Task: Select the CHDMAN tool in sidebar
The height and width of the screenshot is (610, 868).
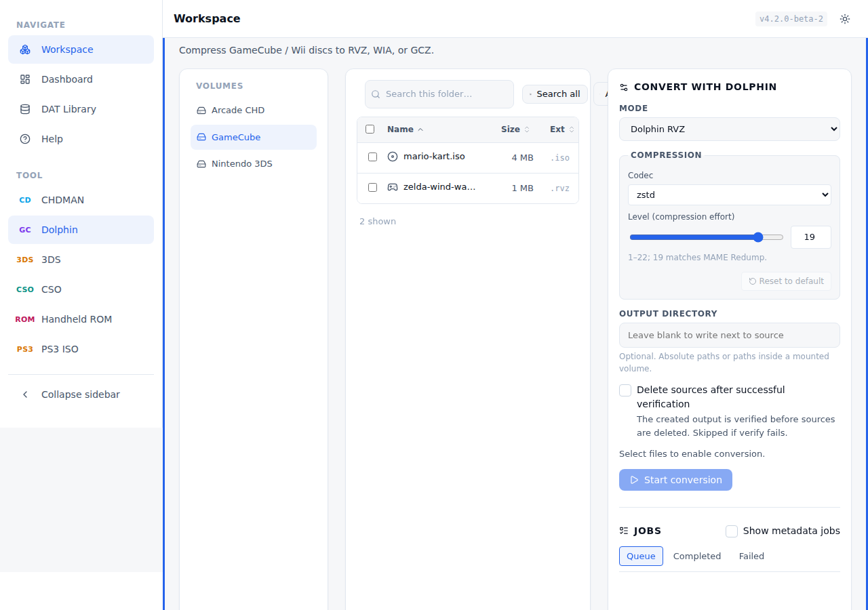Action: point(81,200)
